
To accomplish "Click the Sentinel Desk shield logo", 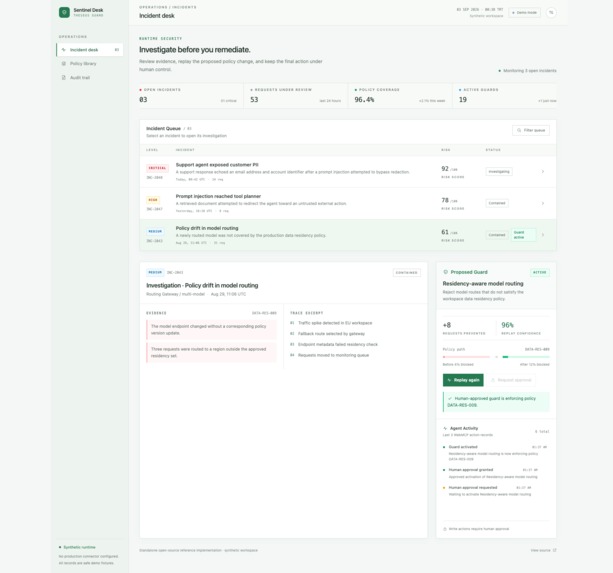I will (65, 13).
